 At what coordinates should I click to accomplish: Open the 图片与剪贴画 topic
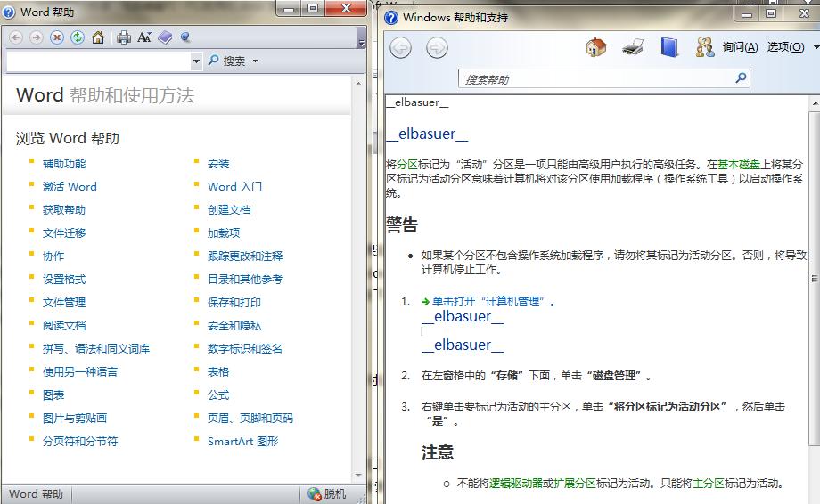tap(75, 418)
